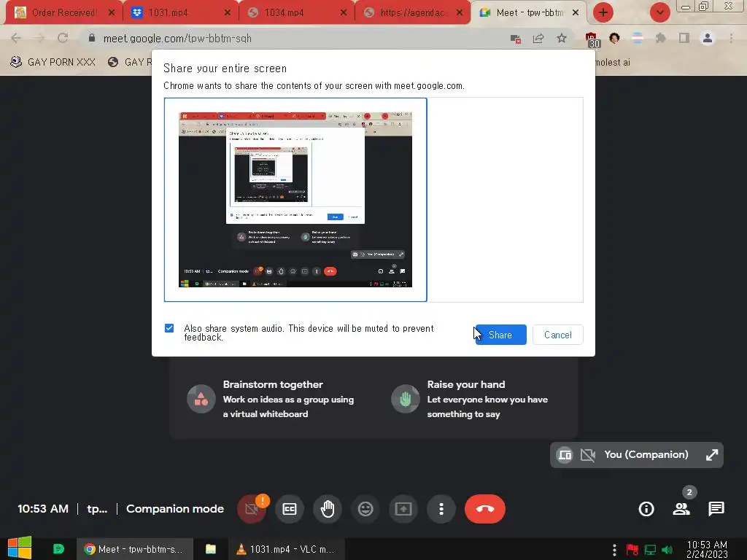The image size is (747, 560).
Task: Open meeting details info icon
Action: pos(646,509)
